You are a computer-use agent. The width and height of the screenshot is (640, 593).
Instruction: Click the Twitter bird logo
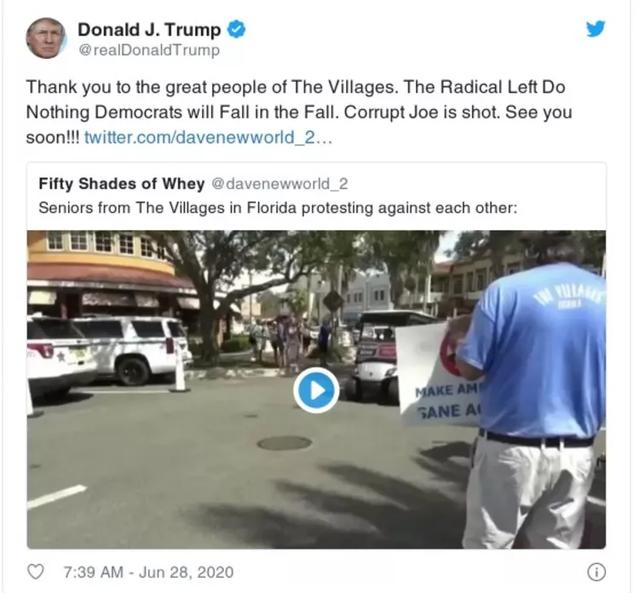pos(596,29)
